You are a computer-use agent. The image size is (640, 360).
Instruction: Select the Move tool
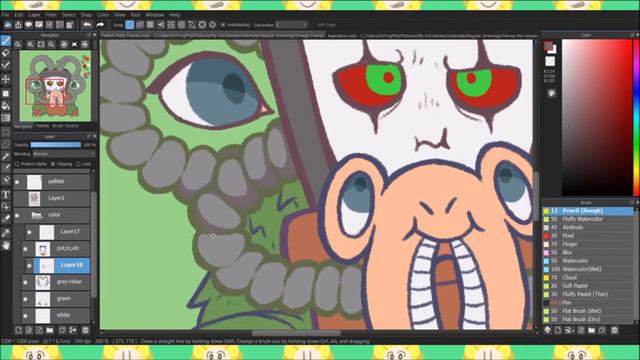point(6,79)
